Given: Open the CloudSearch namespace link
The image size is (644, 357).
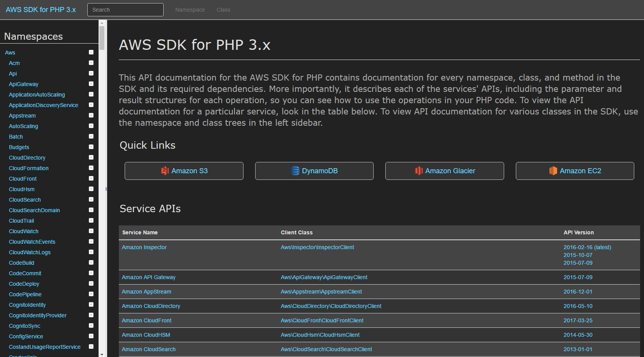Looking at the screenshot, I should 25,200.
